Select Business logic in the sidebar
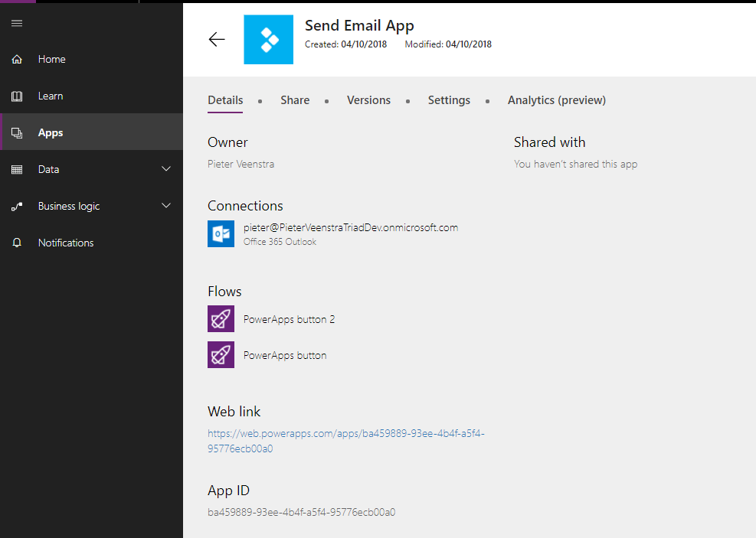The image size is (756, 538). point(92,206)
